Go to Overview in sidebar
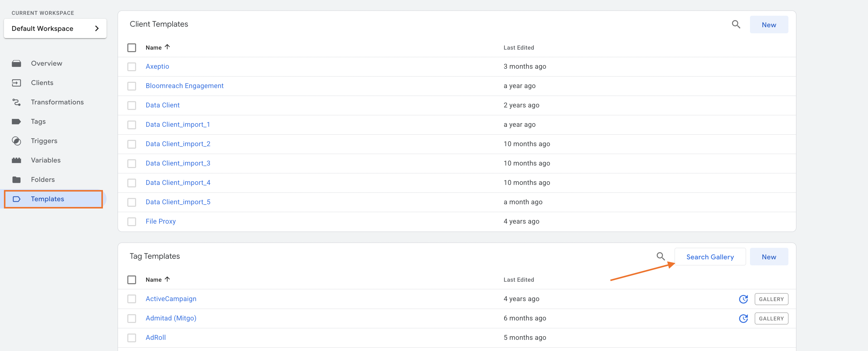 47,63
